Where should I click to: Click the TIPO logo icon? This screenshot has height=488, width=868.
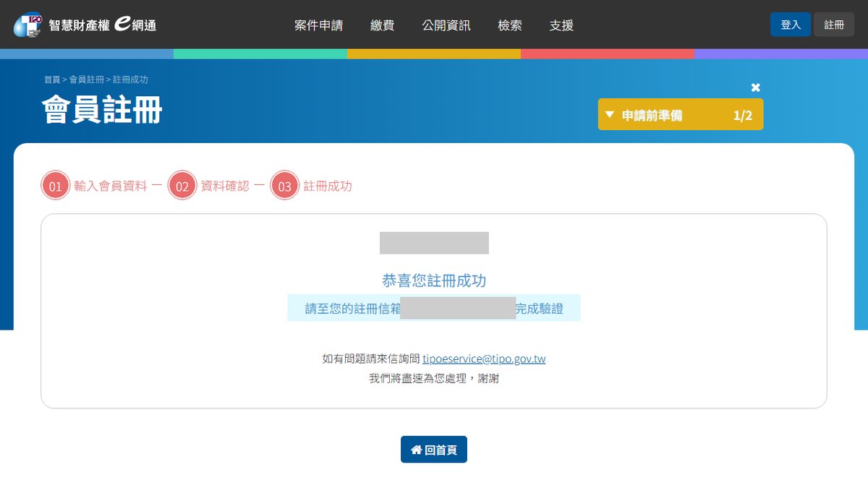click(27, 25)
